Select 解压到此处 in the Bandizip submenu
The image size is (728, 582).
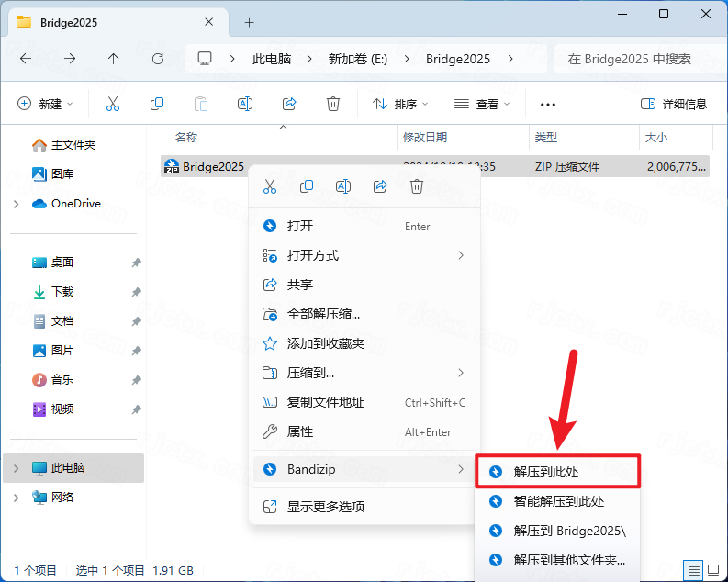(557, 472)
